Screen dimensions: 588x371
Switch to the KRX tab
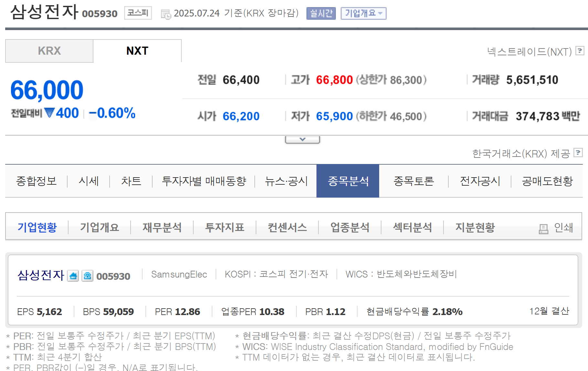(x=49, y=51)
